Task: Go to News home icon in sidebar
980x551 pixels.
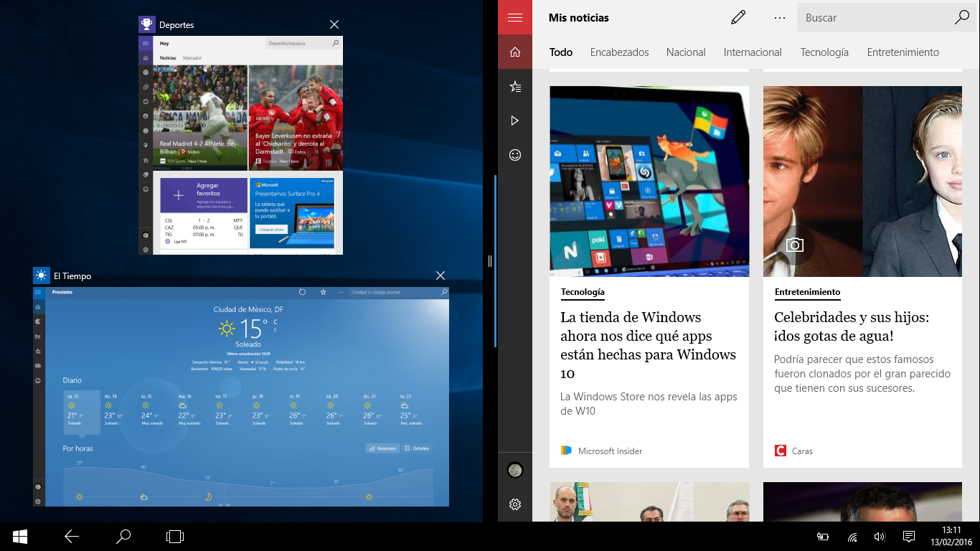Action: [x=514, y=52]
